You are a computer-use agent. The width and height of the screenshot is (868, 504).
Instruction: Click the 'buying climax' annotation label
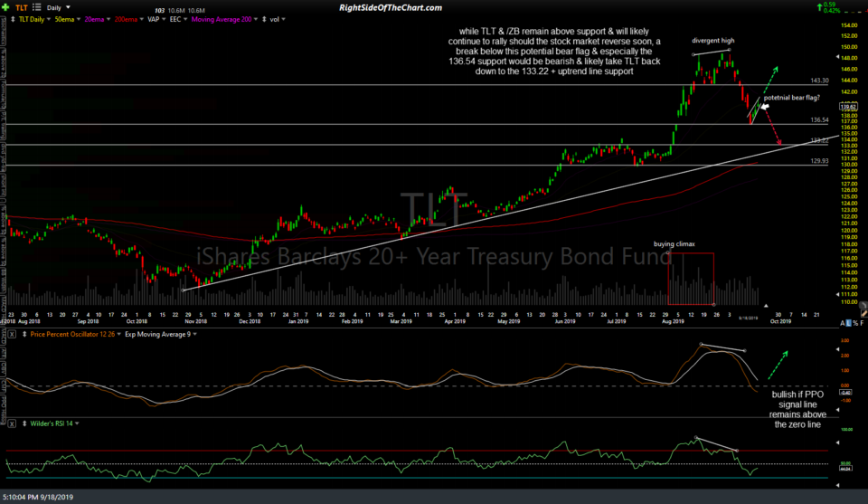675,244
